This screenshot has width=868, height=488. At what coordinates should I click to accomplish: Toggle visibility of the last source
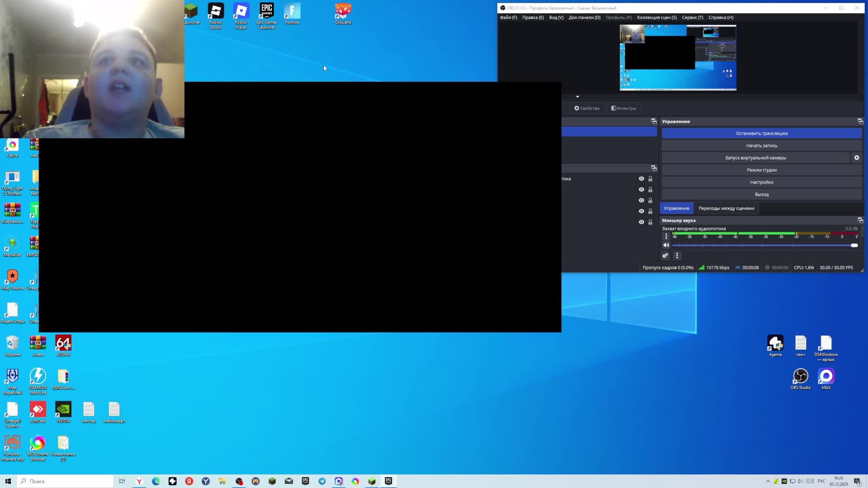pos(641,222)
